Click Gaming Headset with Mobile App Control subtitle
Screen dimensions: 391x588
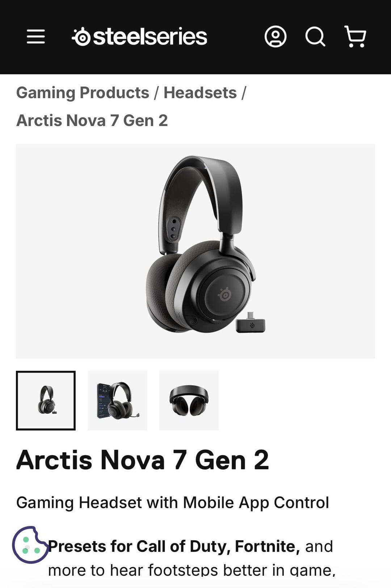[x=173, y=503]
